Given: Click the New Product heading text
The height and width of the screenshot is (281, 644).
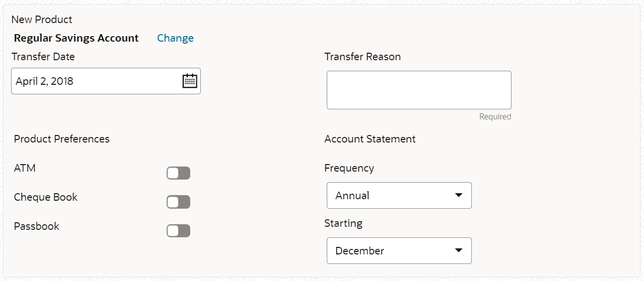Looking at the screenshot, I should [x=42, y=20].
